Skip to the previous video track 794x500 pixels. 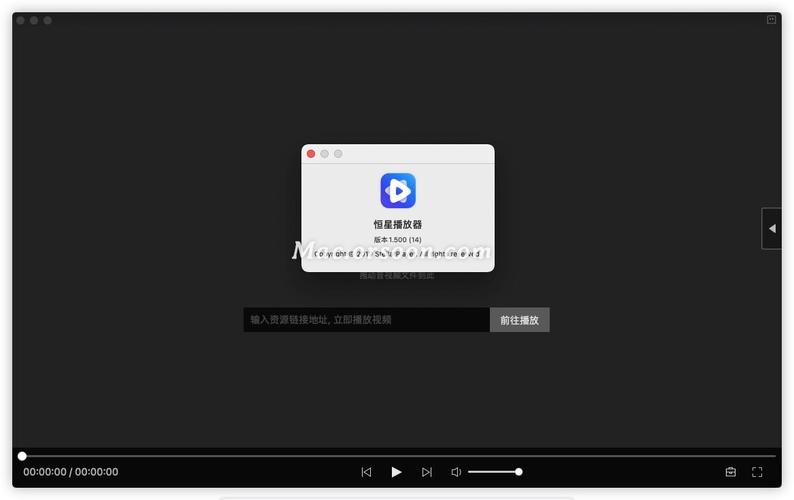click(366, 472)
